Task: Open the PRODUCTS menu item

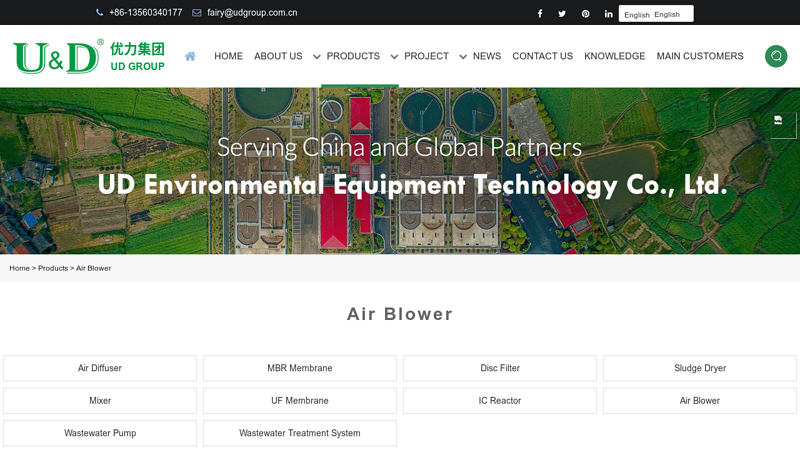Action: [353, 56]
